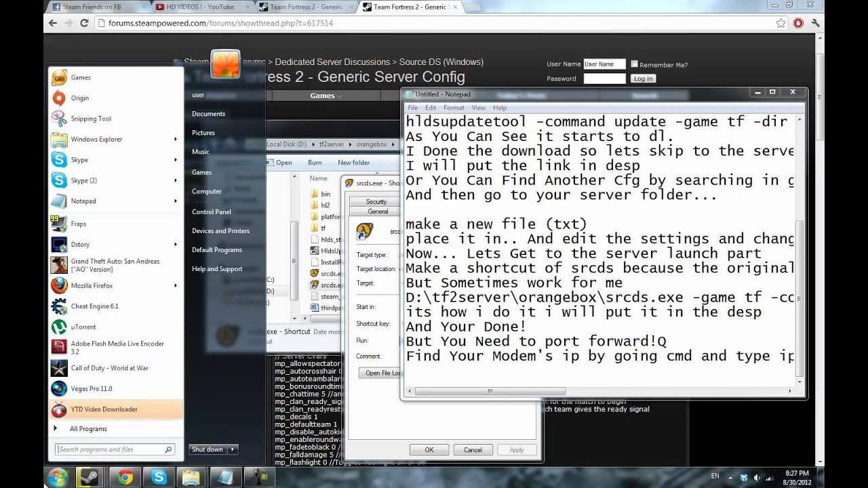
Task: Launch µTorrent from Start menu
Action: tap(116, 327)
